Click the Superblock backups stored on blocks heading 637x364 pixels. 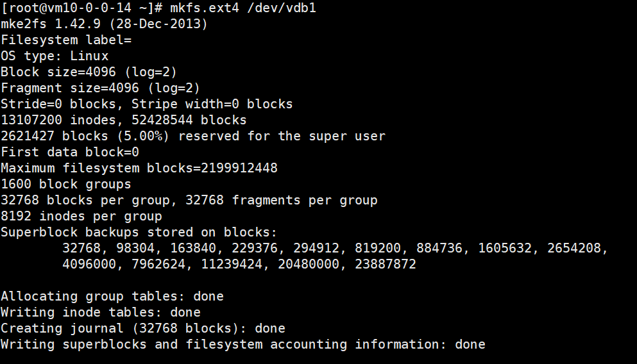[x=139, y=232]
